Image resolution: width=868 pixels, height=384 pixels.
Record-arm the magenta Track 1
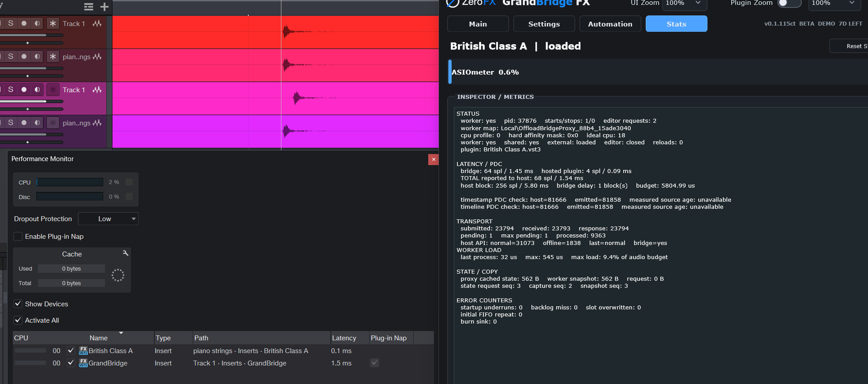[x=24, y=90]
